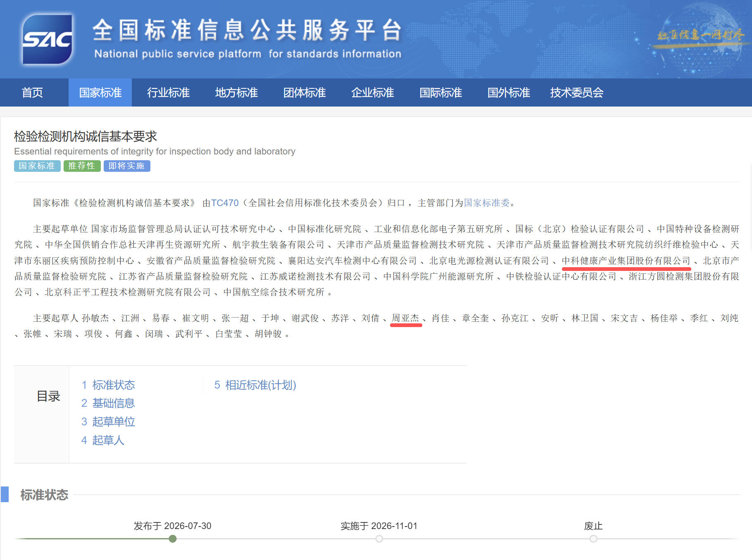Open 国外标准 navigation item
The image size is (752, 560).
click(509, 93)
